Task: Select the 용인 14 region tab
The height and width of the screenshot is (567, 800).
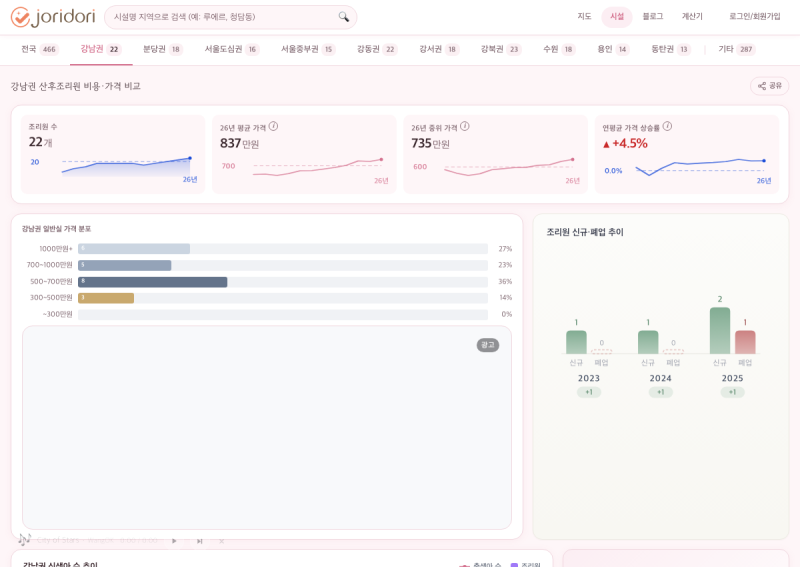Action: (x=613, y=49)
